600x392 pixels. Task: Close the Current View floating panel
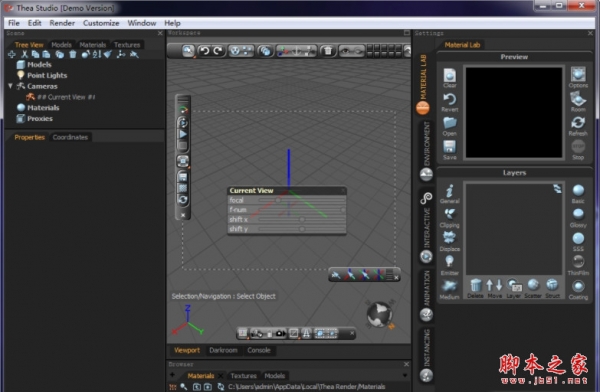pos(343,190)
